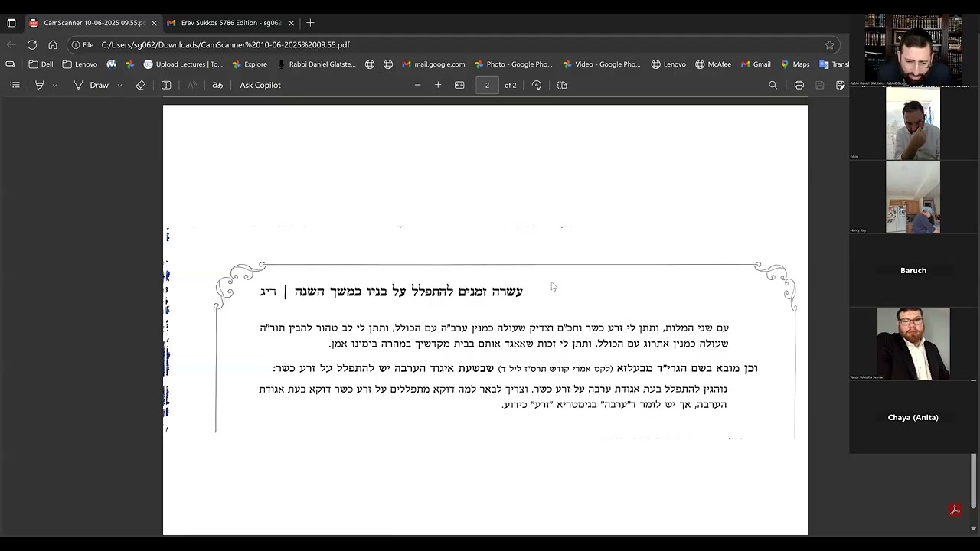This screenshot has height=551, width=980.
Task: Click the Save icon
Action: [x=820, y=85]
